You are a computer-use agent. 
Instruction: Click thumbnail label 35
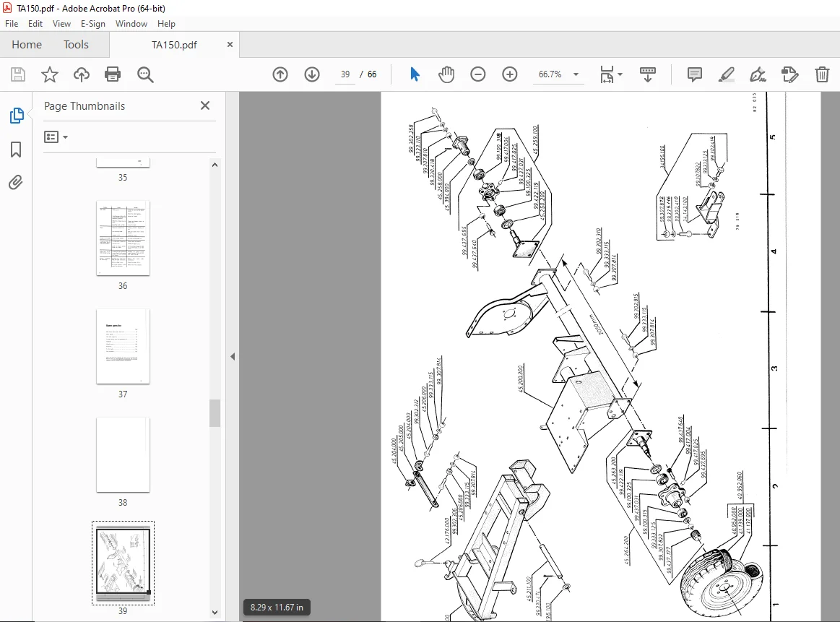(x=123, y=177)
